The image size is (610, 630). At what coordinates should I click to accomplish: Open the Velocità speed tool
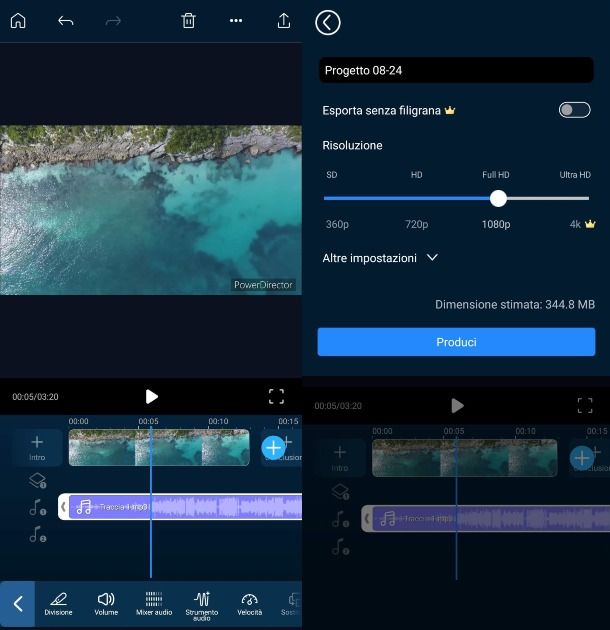pyautogui.click(x=250, y=603)
